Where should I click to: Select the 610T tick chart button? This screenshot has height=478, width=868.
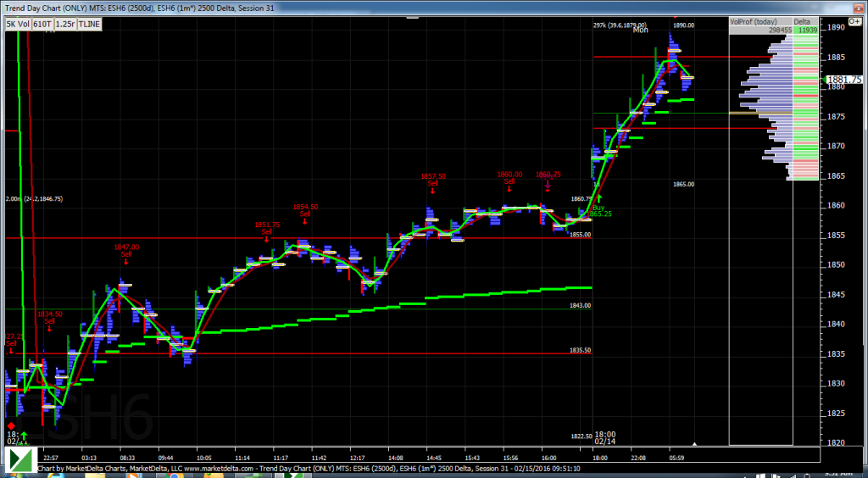click(x=42, y=24)
